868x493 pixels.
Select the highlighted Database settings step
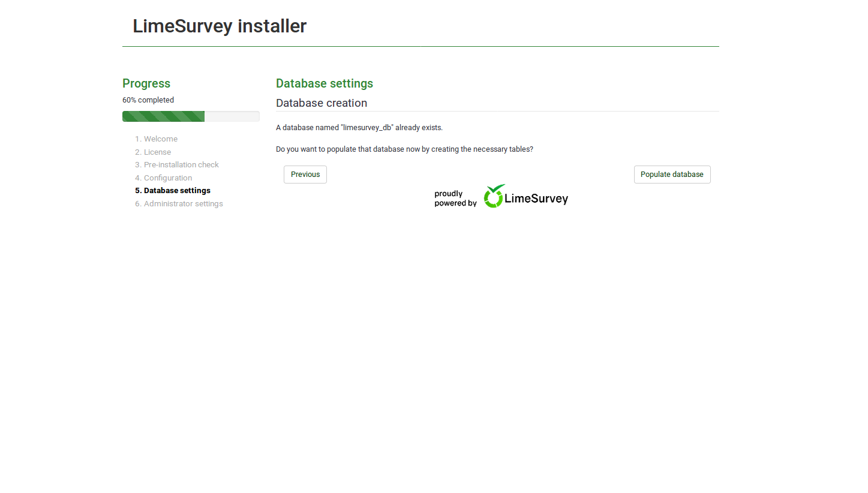(177, 191)
